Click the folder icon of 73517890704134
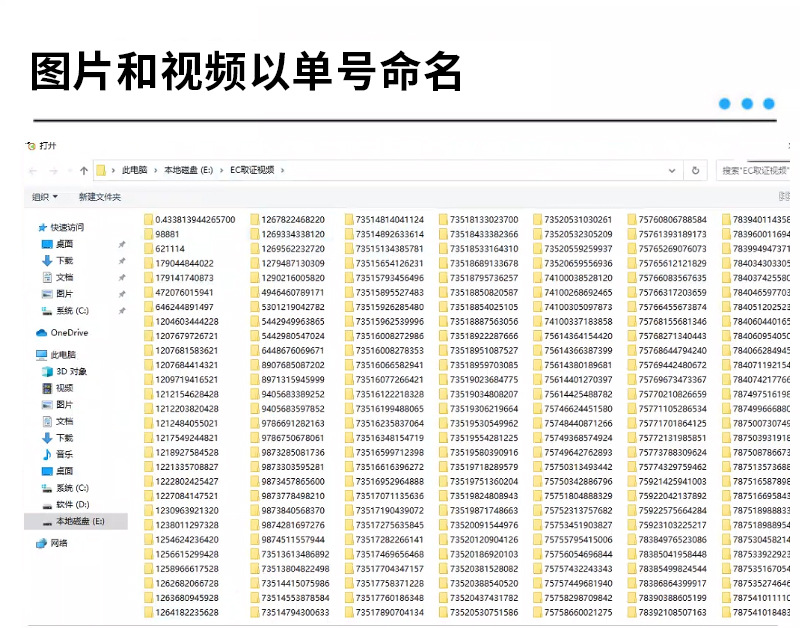This screenshot has width=800, height=628. tap(349, 612)
